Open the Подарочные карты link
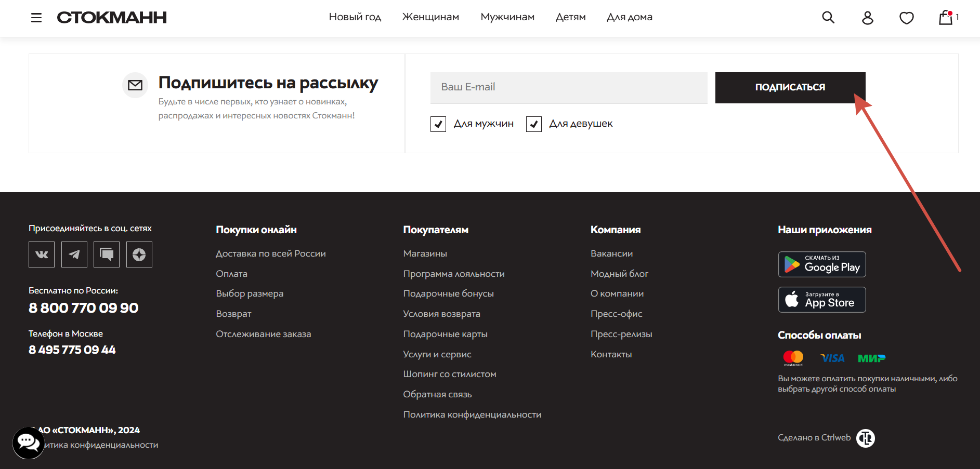This screenshot has width=980, height=469. (446, 334)
